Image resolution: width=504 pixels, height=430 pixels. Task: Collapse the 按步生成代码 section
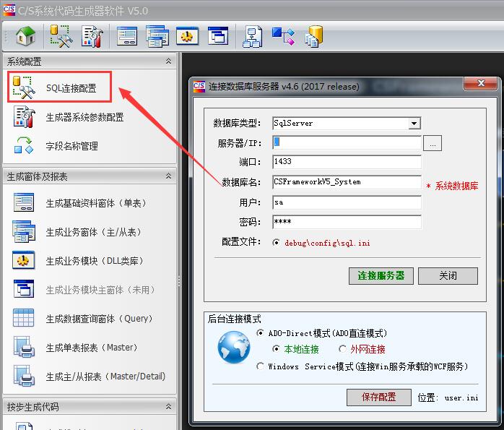pyautogui.click(x=169, y=407)
